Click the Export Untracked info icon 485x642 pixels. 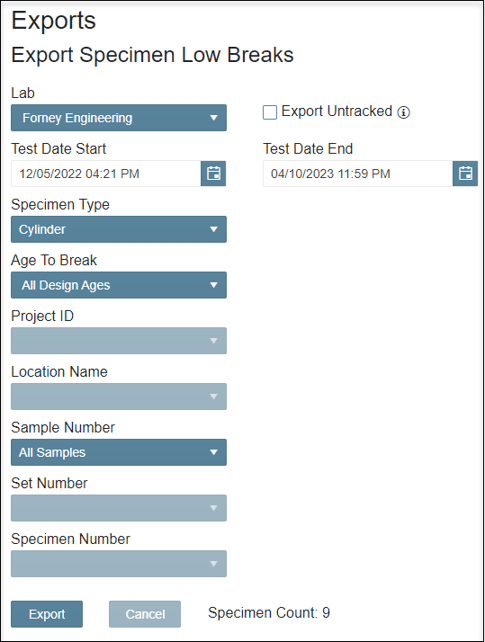404,112
